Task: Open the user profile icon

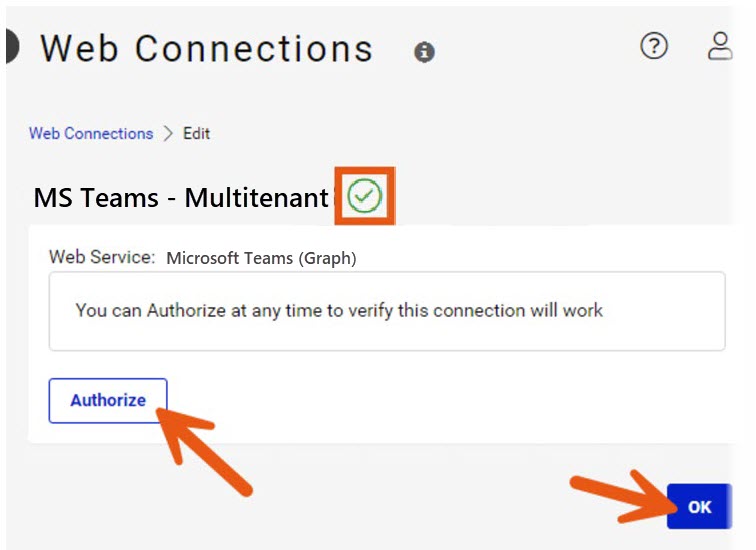Action: pyautogui.click(x=720, y=46)
